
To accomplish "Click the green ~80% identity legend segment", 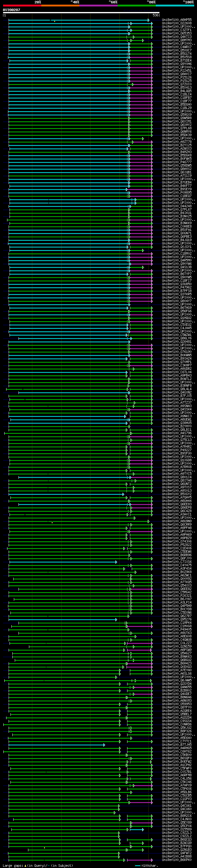I will tap(137, 6).
